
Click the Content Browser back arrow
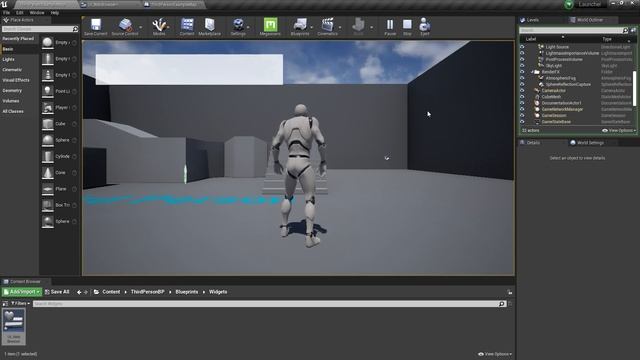coord(79,292)
